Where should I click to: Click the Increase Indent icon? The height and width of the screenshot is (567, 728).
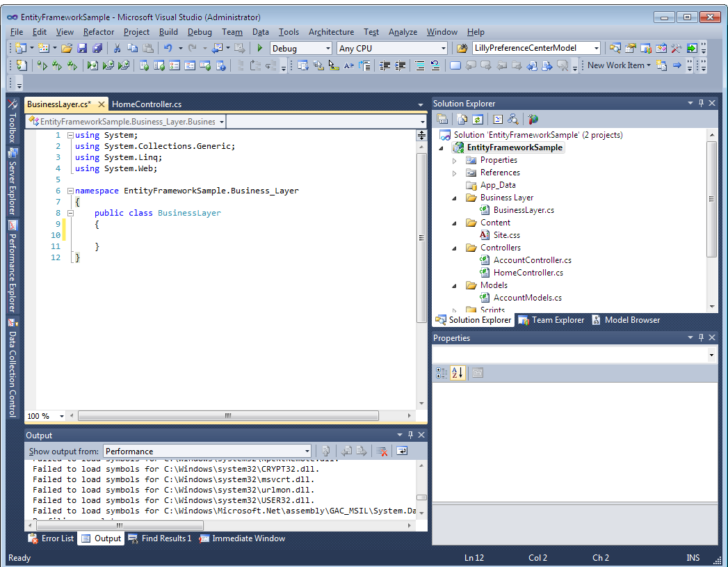pos(400,65)
